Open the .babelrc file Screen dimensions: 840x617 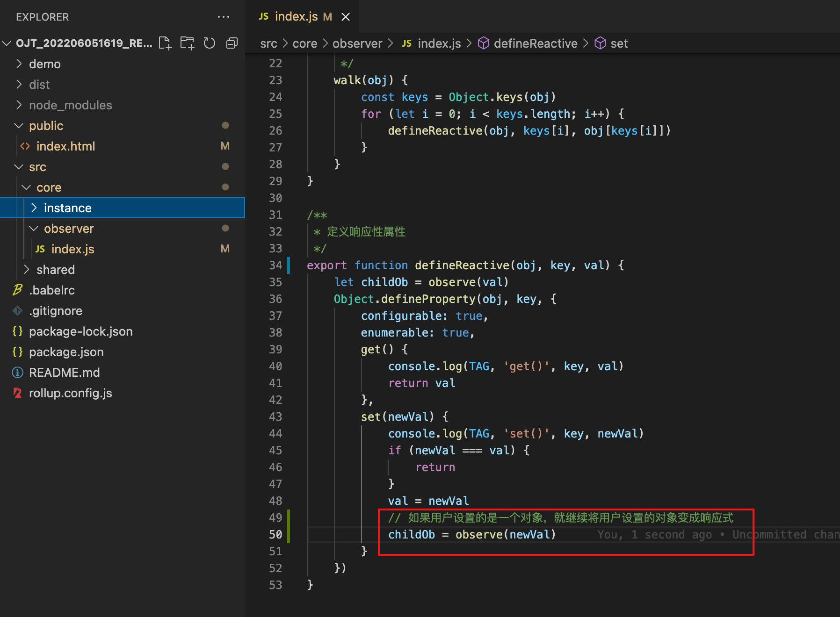pos(123,290)
